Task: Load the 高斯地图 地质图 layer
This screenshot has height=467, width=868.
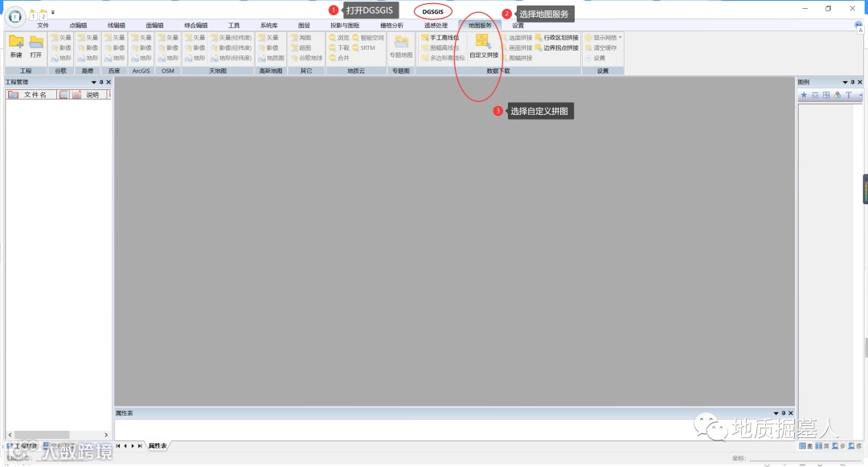Action: [x=271, y=58]
